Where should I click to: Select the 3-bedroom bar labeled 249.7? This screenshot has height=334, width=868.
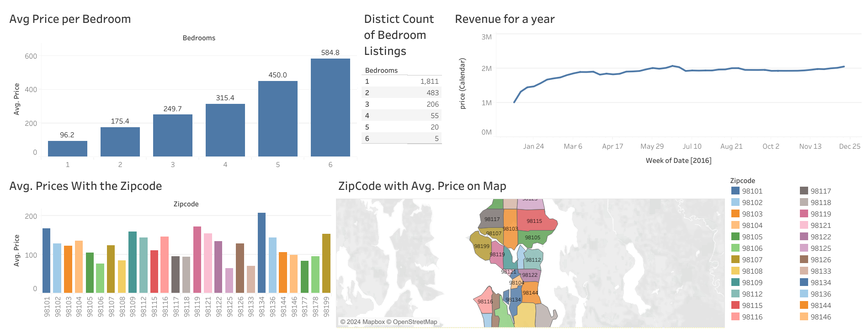[x=172, y=135]
